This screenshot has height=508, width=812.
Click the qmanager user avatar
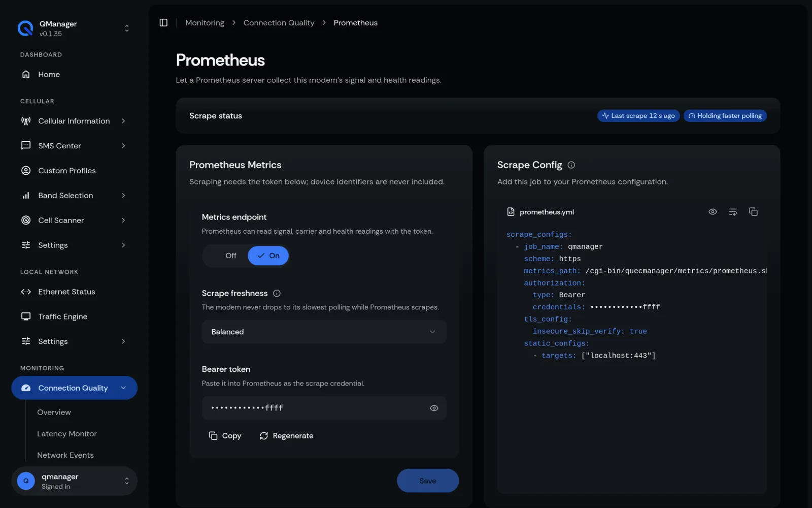26,481
